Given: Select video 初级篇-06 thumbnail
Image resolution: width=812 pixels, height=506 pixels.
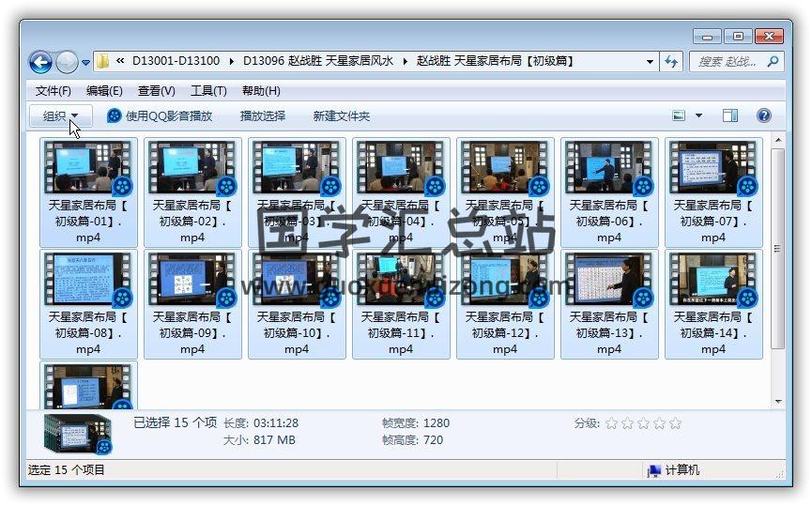Looking at the screenshot, I should [x=609, y=168].
